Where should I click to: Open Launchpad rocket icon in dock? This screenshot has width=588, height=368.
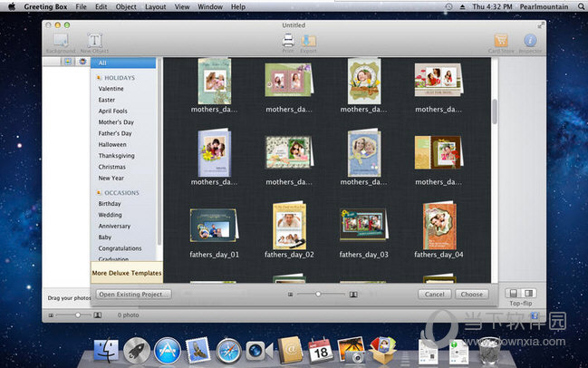pyautogui.click(x=137, y=351)
